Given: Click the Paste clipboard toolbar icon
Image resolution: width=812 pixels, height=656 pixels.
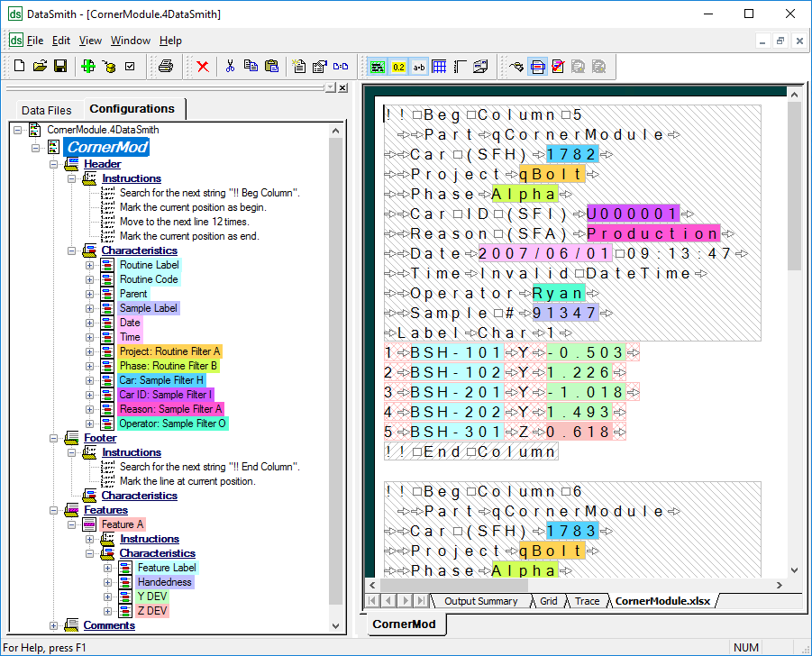Looking at the screenshot, I should [271, 66].
